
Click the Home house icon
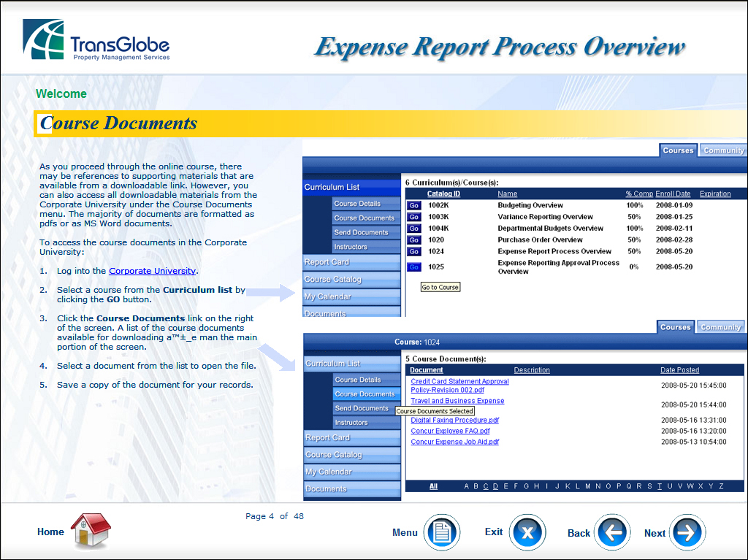pos(91,530)
